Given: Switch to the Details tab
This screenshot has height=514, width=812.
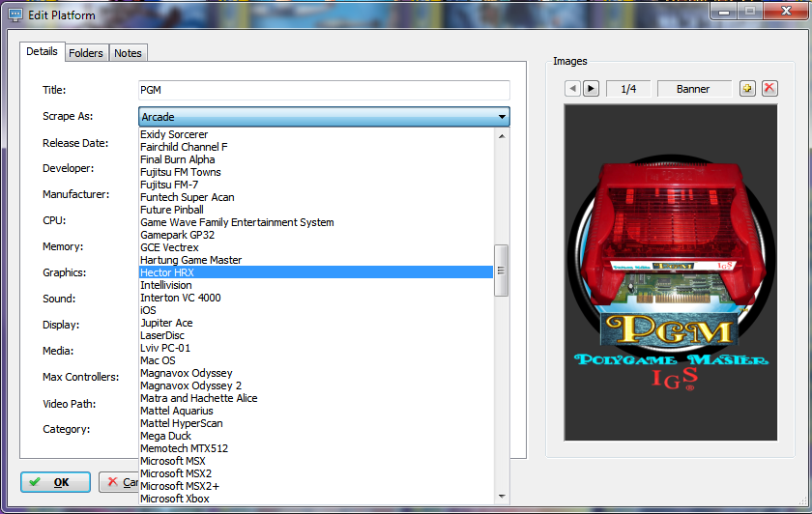Looking at the screenshot, I should click(x=42, y=51).
